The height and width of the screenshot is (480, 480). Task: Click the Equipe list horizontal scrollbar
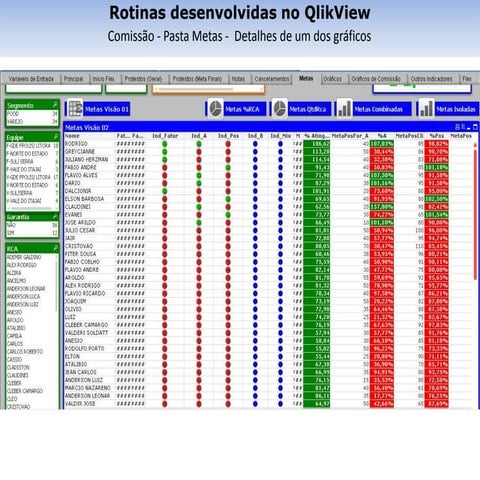[30, 208]
